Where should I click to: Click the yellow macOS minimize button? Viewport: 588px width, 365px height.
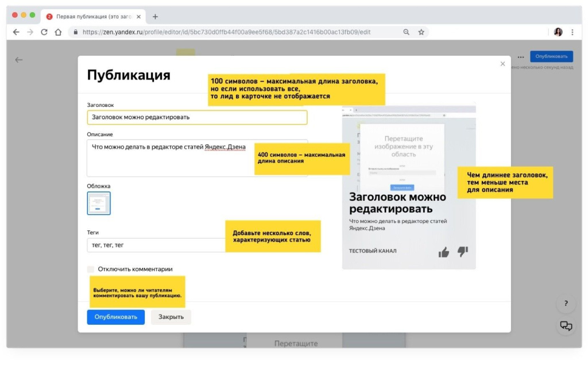click(x=24, y=15)
